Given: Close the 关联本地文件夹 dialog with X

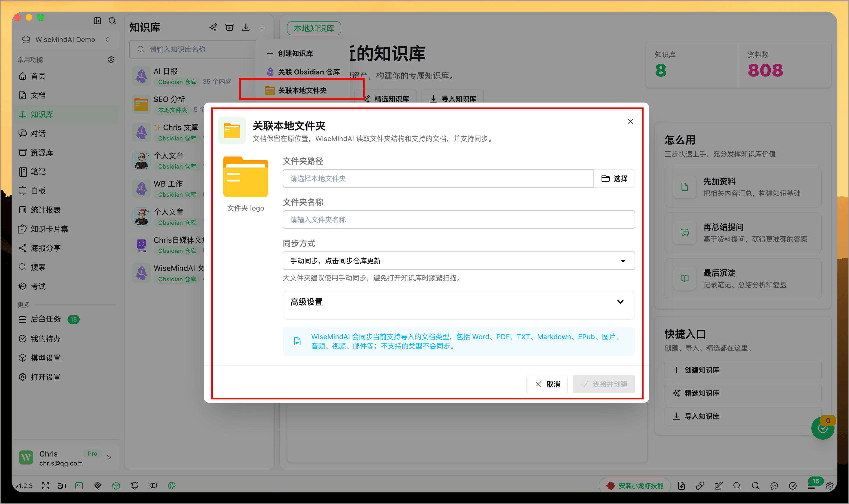Looking at the screenshot, I should click(x=630, y=121).
